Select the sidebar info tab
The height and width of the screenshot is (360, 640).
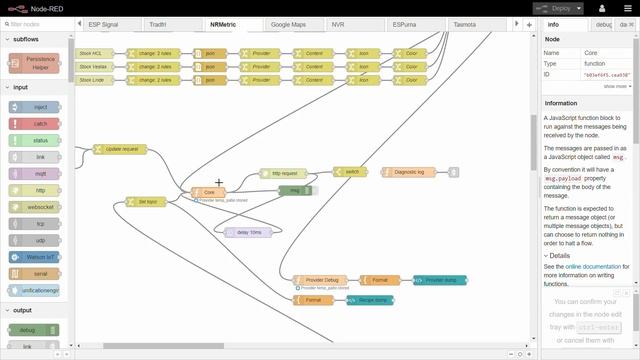[565, 25]
